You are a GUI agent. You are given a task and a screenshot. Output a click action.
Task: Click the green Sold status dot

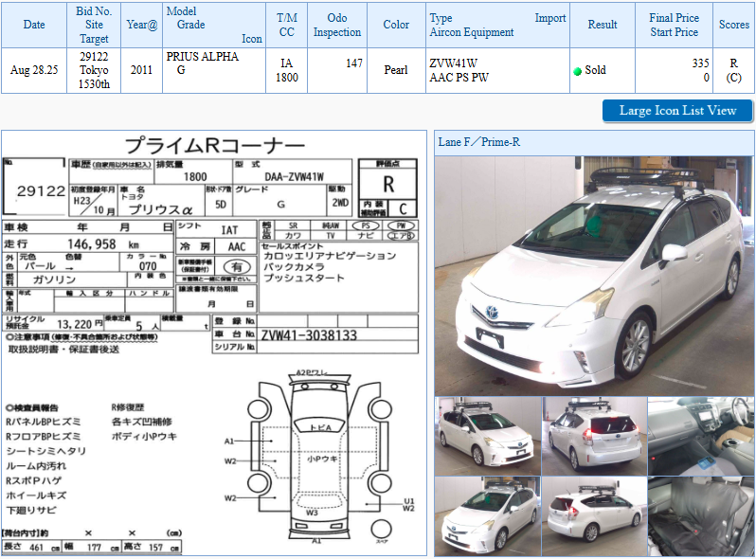[x=577, y=71]
